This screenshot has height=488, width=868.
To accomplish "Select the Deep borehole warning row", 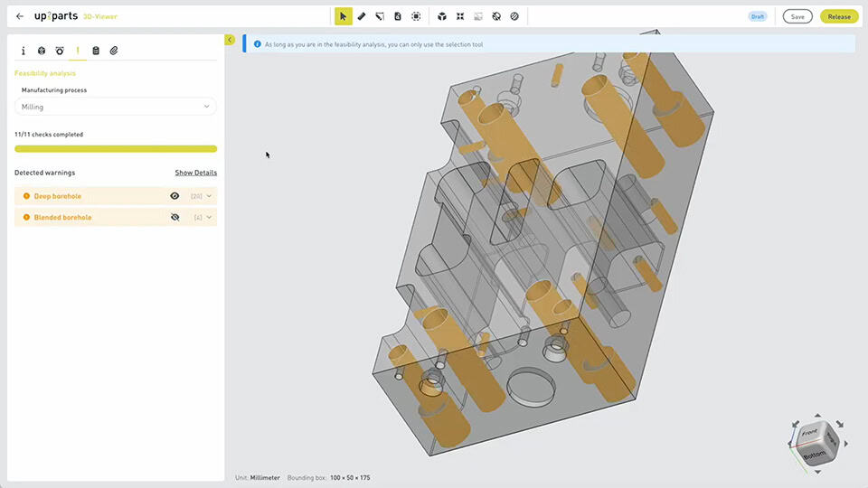I will (x=116, y=196).
